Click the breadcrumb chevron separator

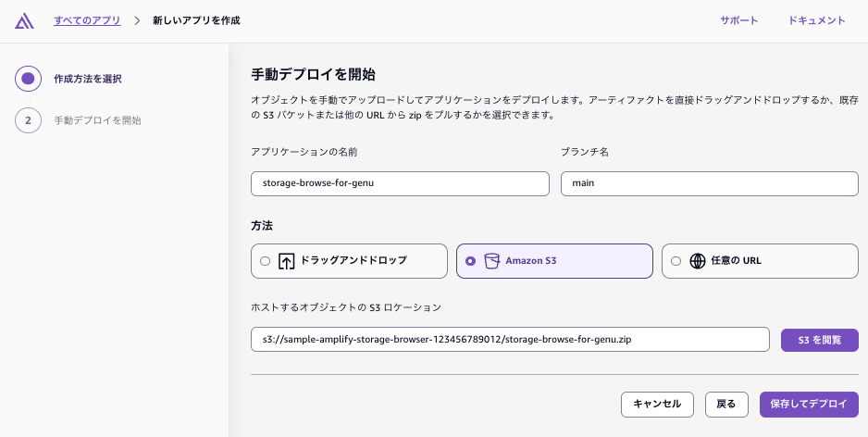point(137,21)
